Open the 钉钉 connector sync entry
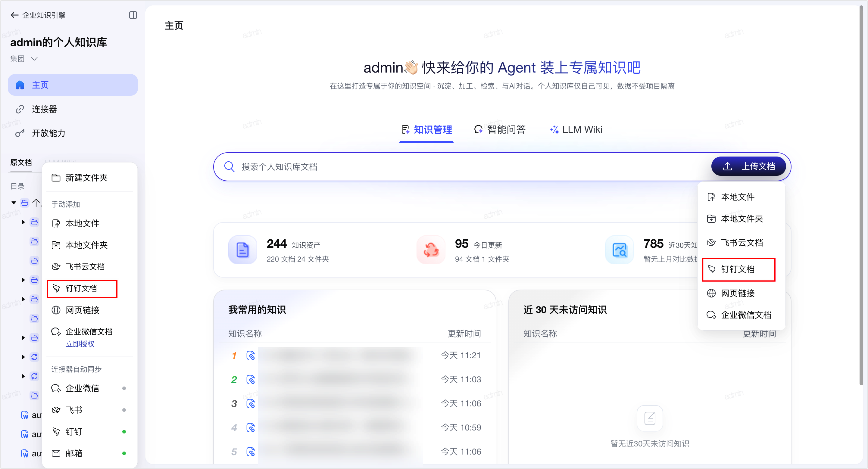This screenshot has width=868, height=469. (x=90, y=432)
